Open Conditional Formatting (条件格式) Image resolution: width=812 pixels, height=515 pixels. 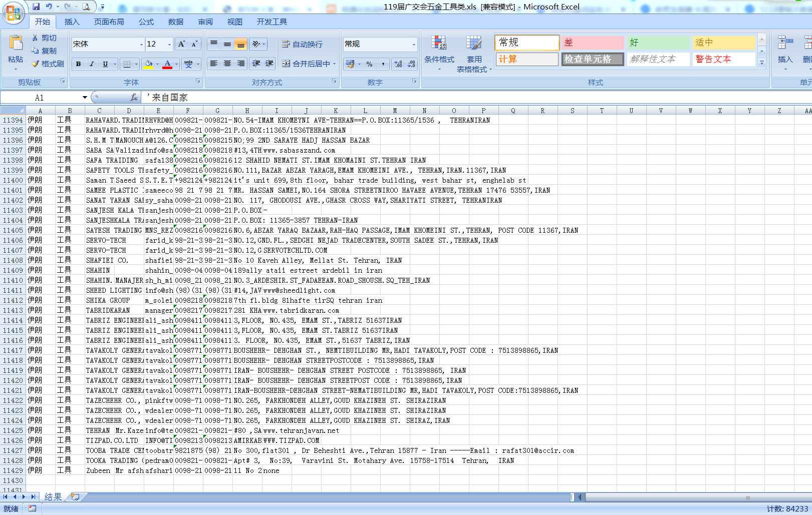point(439,50)
